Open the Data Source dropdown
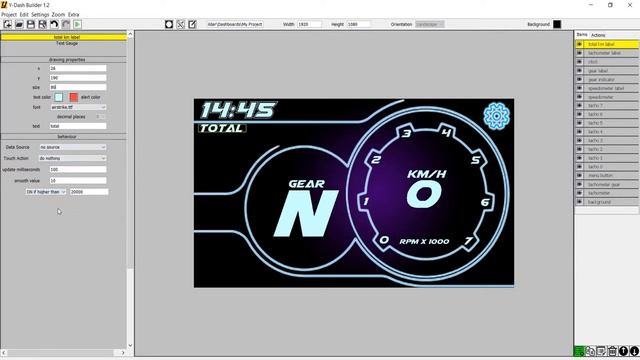The width and height of the screenshot is (640, 360). 73,147
